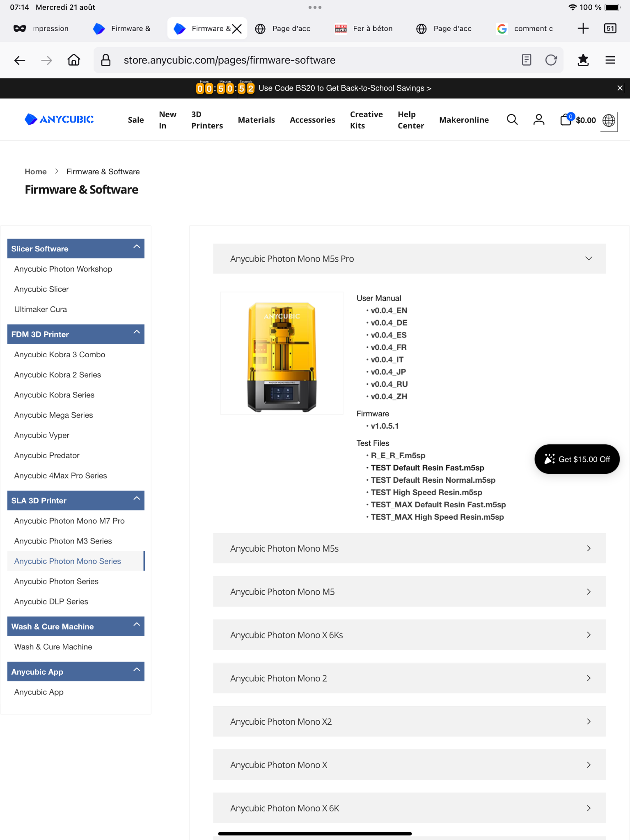The height and width of the screenshot is (840, 630).
Task: Expand the Photon Mono X 6K row
Action: click(409, 808)
